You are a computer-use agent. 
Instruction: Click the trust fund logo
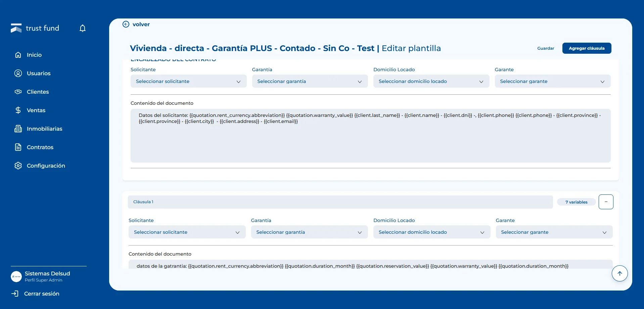point(35,28)
